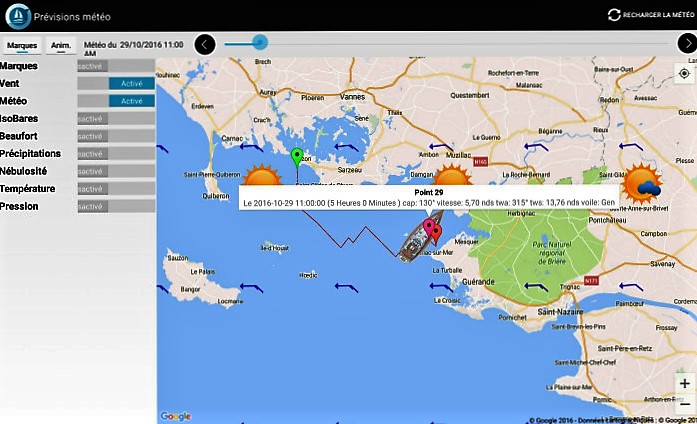The width and height of the screenshot is (697, 424).
Task: Advance to the next forecast time arrow
Action: point(687,44)
